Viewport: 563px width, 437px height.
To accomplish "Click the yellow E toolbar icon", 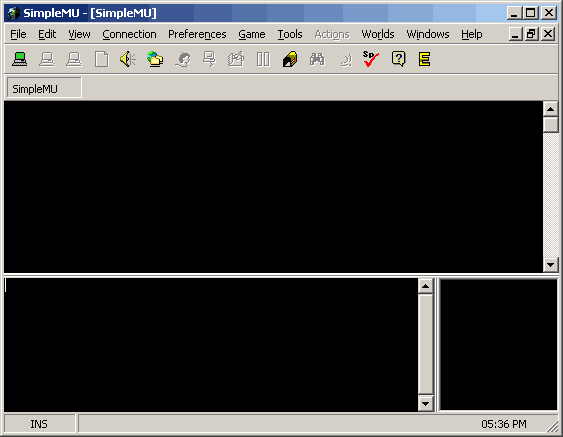I will coord(424,59).
